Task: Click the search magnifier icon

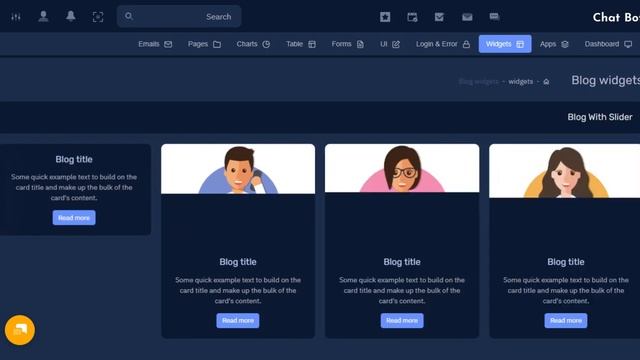Action: pyautogui.click(x=129, y=16)
